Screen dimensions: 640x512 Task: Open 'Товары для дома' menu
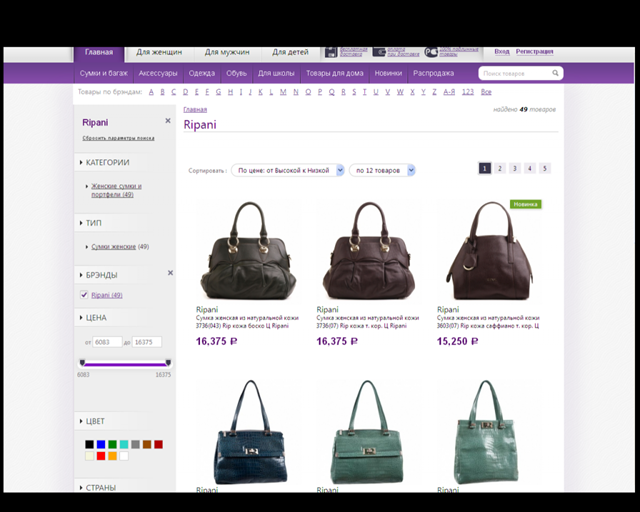point(335,73)
